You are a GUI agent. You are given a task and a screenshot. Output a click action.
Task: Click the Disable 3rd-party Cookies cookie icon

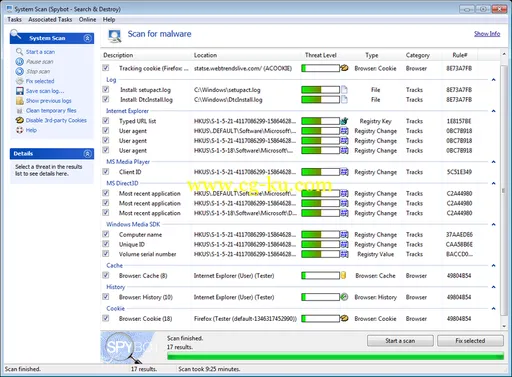[x=19, y=120]
